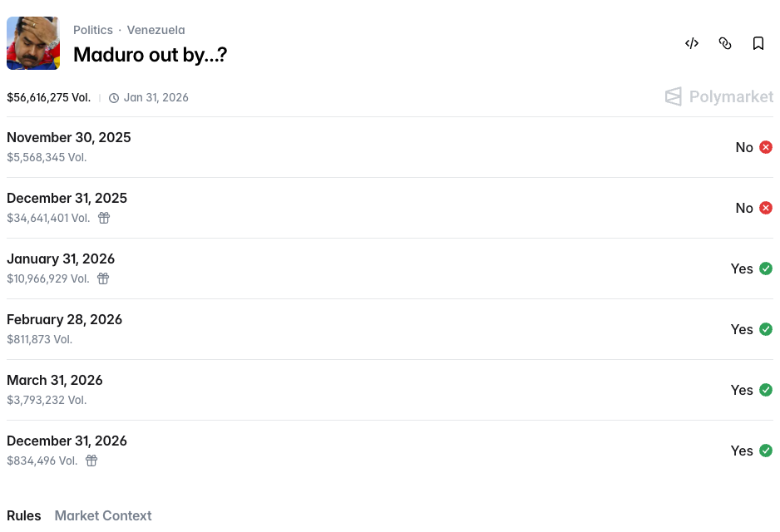Image resolution: width=780 pixels, height=532 pixels.
Task: Click the Polymarket logo watermark
Action: (x=718, y=96)
